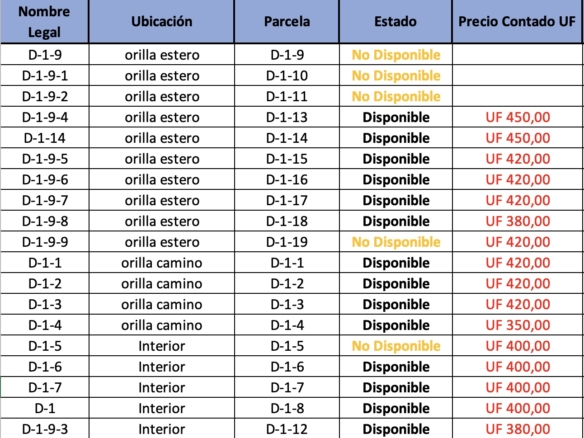The width and height of the screenshot is (584, 438).
Task: Select the UF 380,00 price for D-1-18
Action: click(517, 221)
